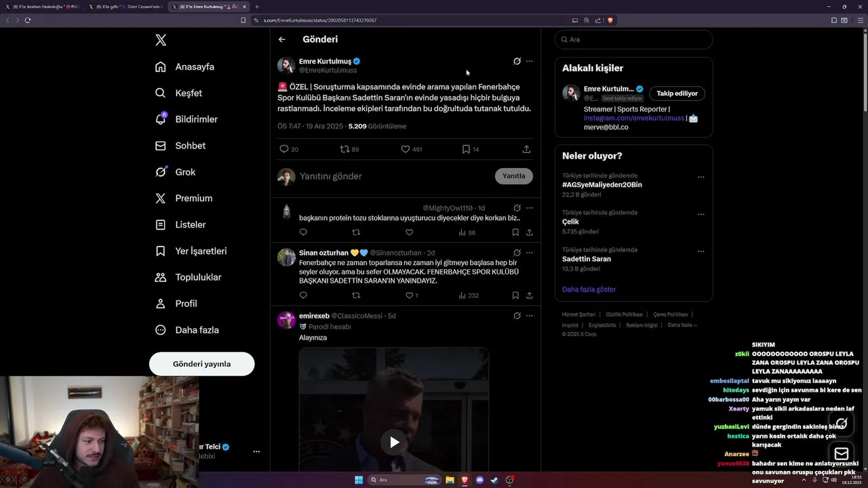Expand options for Çelik trend
The image size is (868, 488).
(701, 215)
